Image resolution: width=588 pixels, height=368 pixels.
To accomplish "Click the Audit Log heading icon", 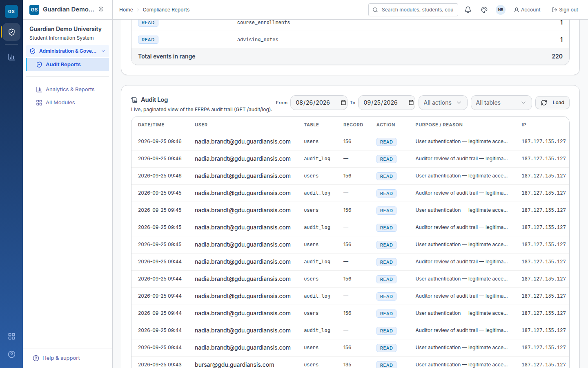I will (x=134, y=100).
